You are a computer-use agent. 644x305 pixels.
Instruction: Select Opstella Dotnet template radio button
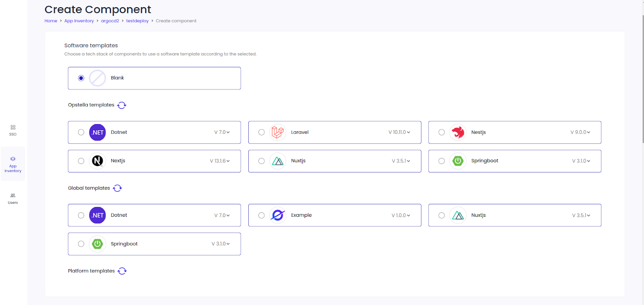point(81,132)
